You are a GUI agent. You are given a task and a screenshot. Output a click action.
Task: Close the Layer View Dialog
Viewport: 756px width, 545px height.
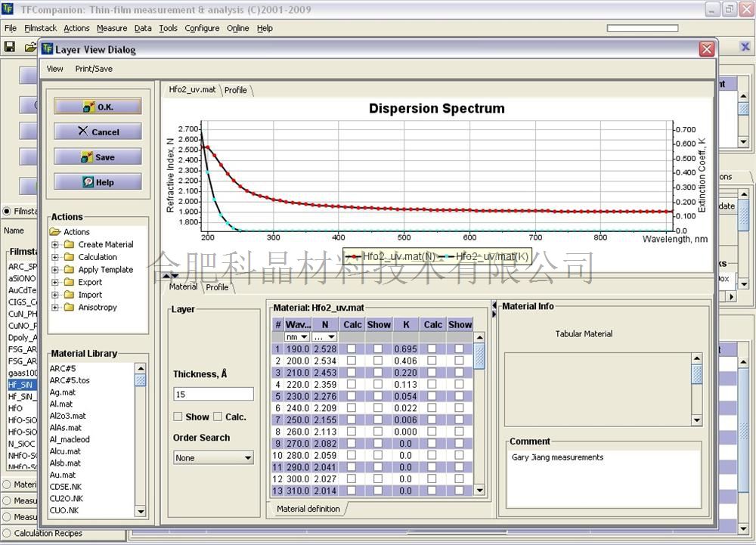pos(707,49)
